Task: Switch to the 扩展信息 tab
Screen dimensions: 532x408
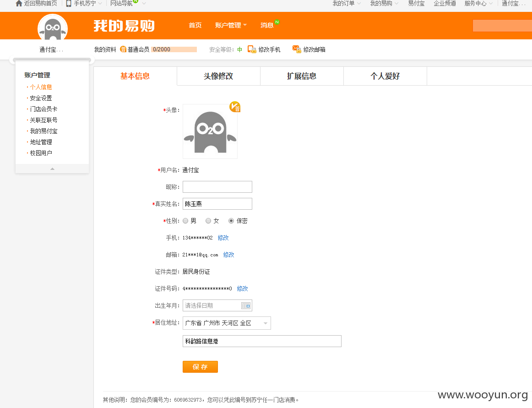Action: [302, 76]
